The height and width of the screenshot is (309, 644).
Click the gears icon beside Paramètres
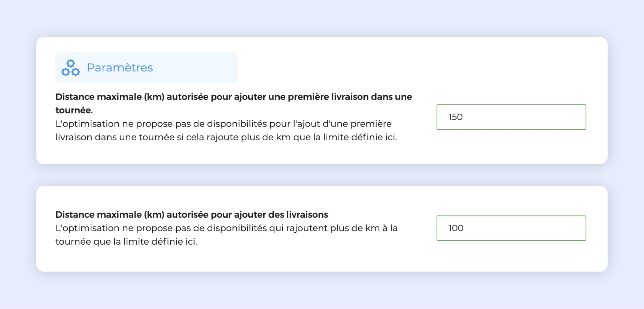pos(71,68)
